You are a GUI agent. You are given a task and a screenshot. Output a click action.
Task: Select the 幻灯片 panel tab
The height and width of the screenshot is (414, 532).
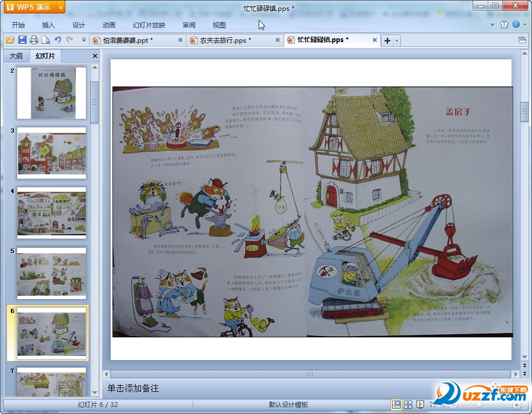click(45, 56)
